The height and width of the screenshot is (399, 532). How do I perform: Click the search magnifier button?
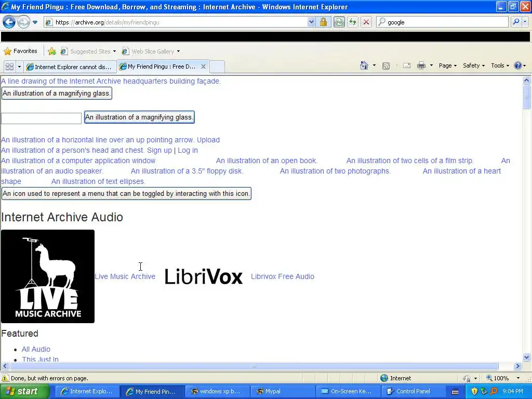[x=516, y=22]
